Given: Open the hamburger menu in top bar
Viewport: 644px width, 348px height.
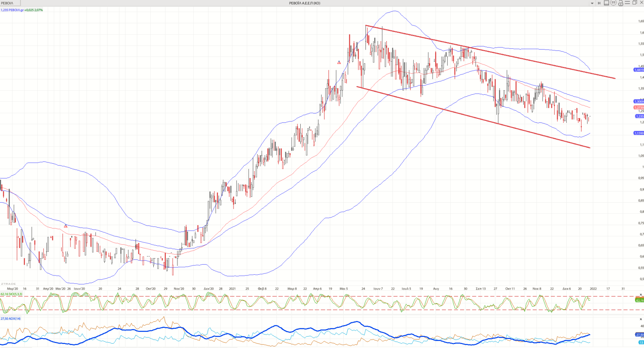Looking at the screenshot, I should pos(627,3).
